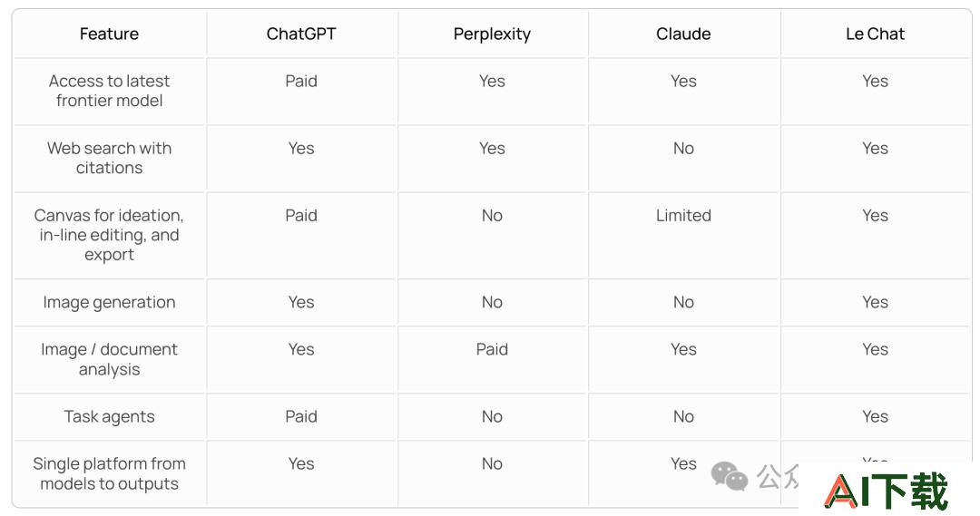Select Le Chat's Yes cell for Task agents
This screenshot has height=516, width=980.
pyautogui.click(x=875, y=416)
